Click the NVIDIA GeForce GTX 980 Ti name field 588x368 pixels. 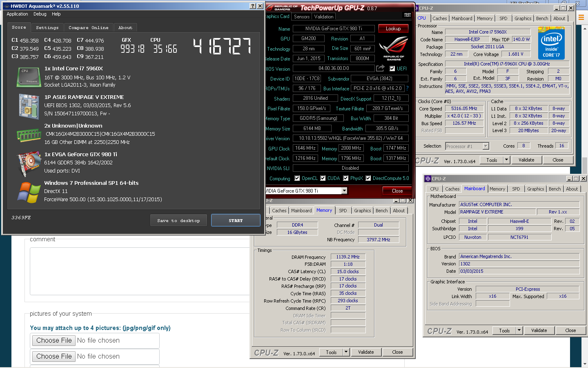[x=334, y=29]
